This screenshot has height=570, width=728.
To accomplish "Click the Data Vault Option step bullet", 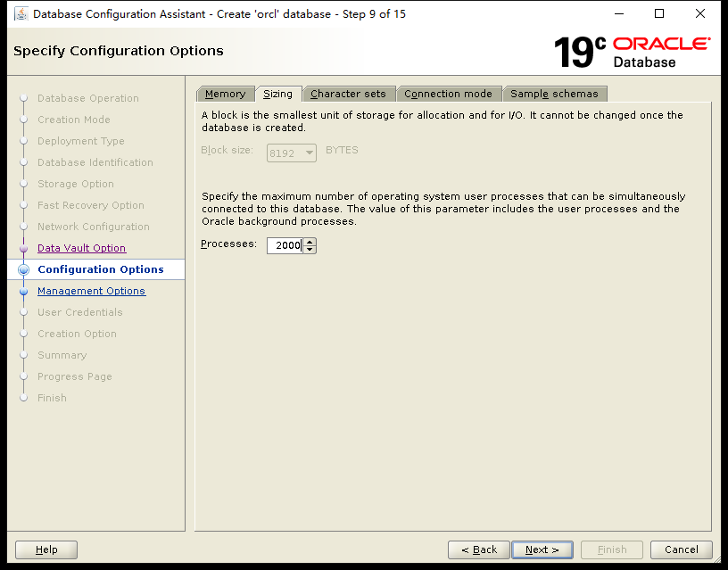I will [x=24, y=248].
